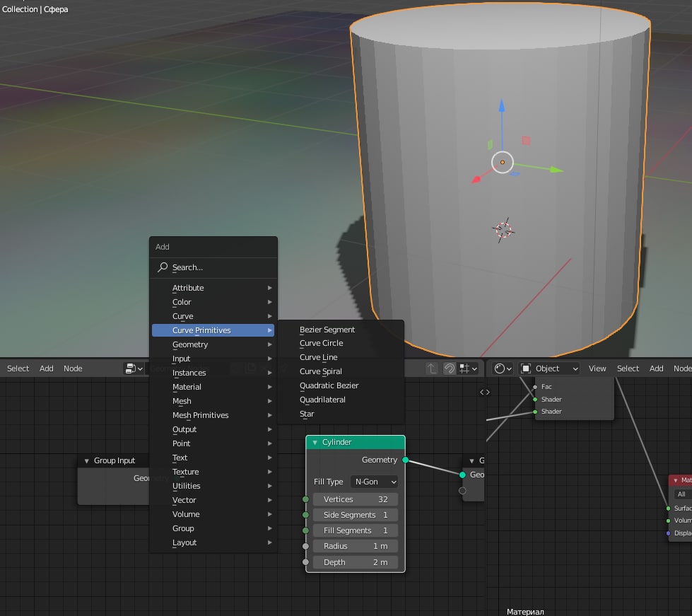The height and width of the screenshot is (616, 692).
Task: Open the Vector submenu
Action: click(x=213, y=500)
